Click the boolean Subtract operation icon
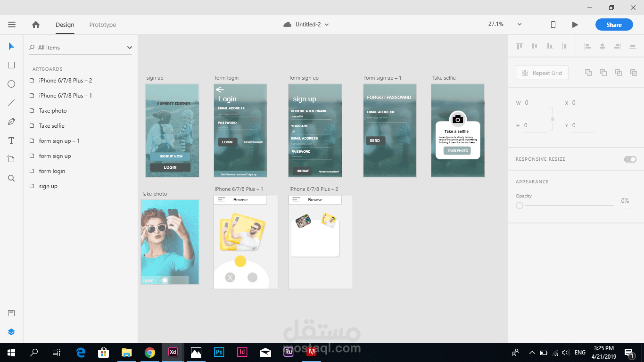This screenshot has width=644, height=362. point(603,73)
